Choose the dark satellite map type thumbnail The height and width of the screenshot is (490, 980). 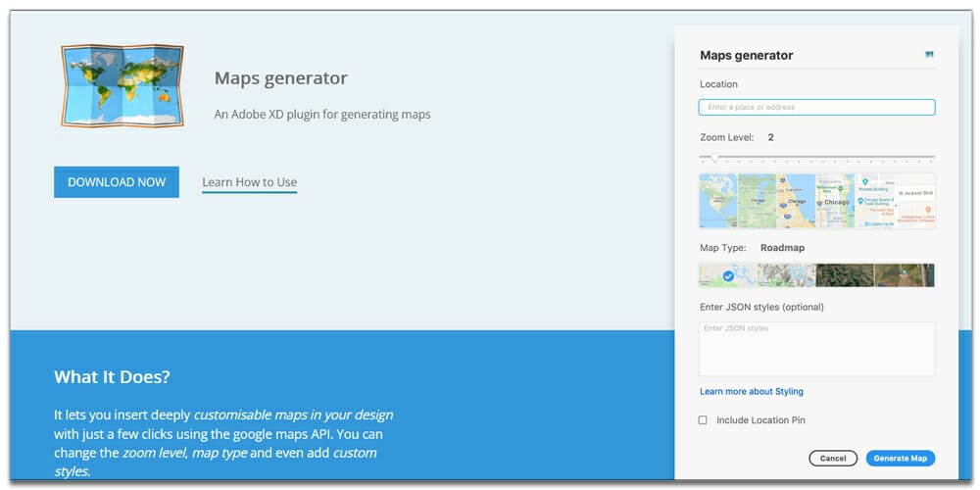(845, 275)
